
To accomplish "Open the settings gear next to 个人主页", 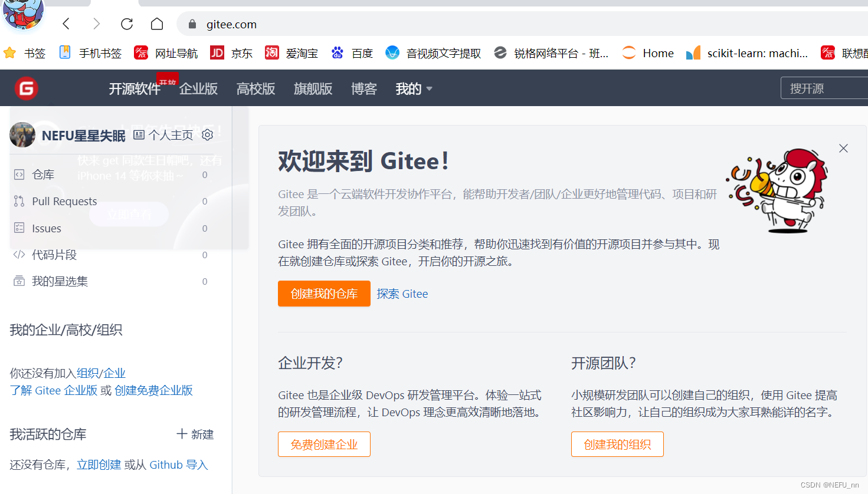I will pos(207,134).
